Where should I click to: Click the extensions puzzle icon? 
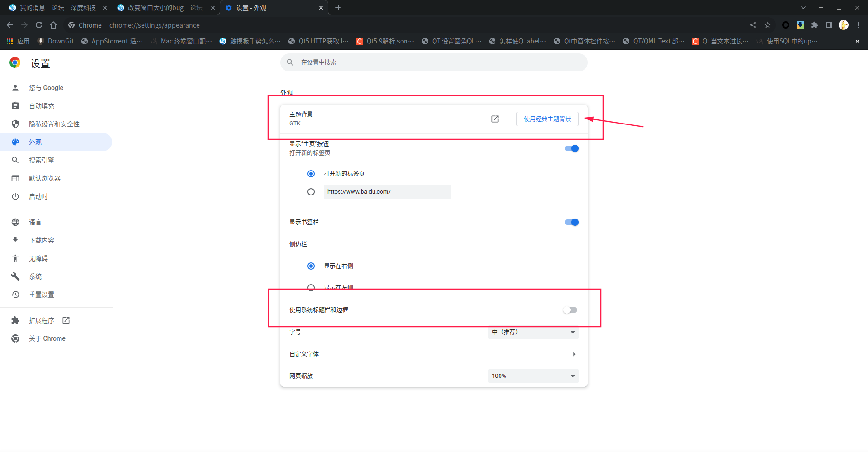click(815, 25)
